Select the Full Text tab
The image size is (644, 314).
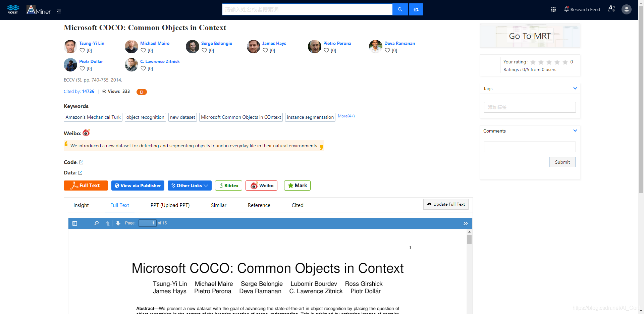pyautogui.click(x=120, y=205)
